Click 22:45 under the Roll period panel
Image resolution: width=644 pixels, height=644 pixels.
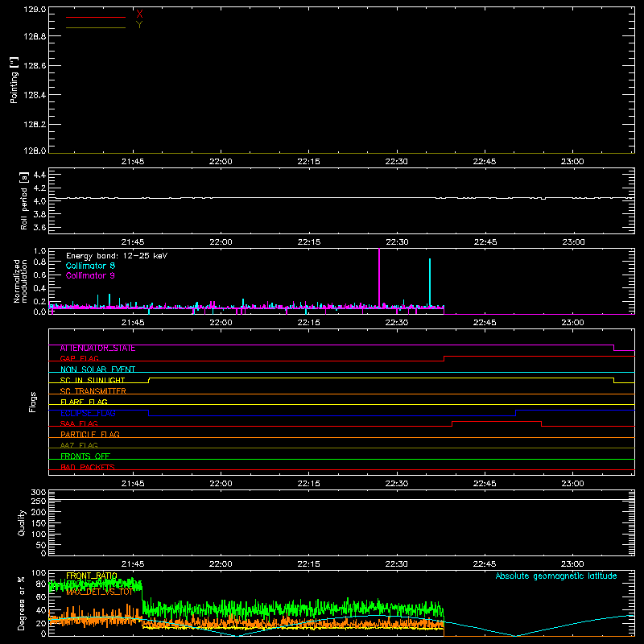485,242
